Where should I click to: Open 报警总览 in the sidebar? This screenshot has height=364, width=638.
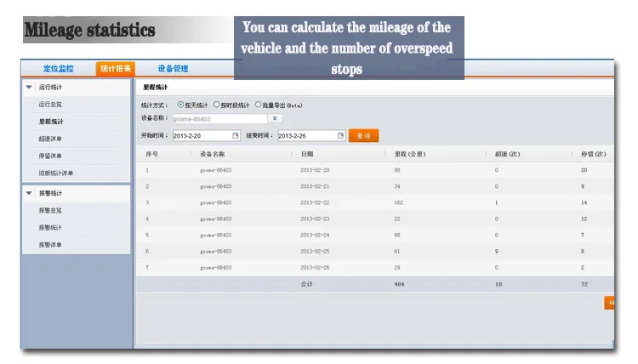pyautogui.click(x=50, y=210)
